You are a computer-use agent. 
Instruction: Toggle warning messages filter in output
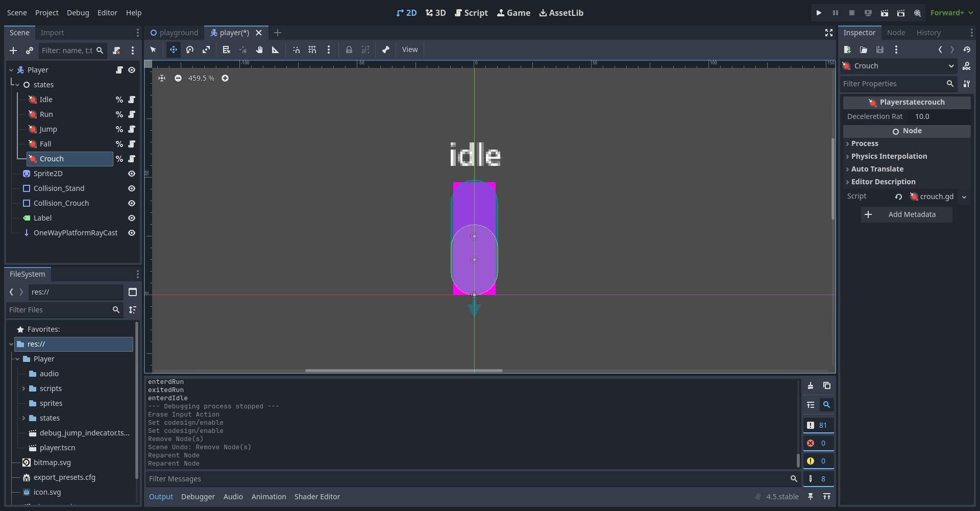coord(818,461)
